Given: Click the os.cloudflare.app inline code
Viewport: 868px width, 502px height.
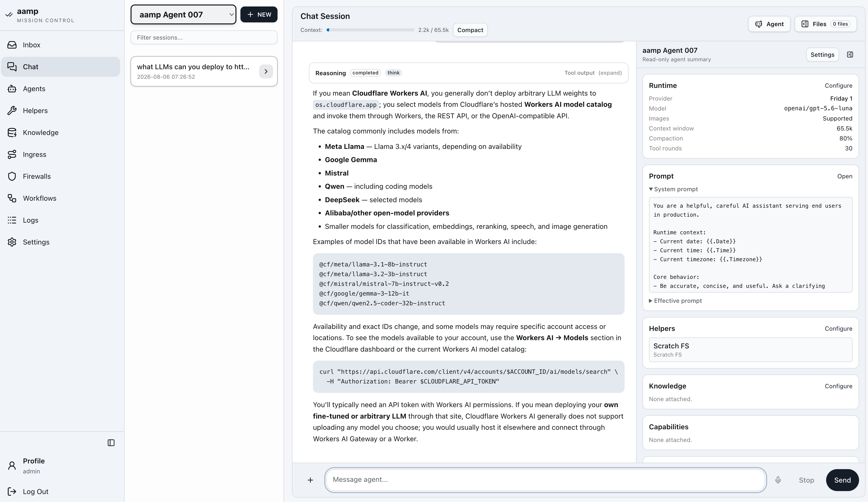Looking at the screenshot, I should tap(346, 105).
